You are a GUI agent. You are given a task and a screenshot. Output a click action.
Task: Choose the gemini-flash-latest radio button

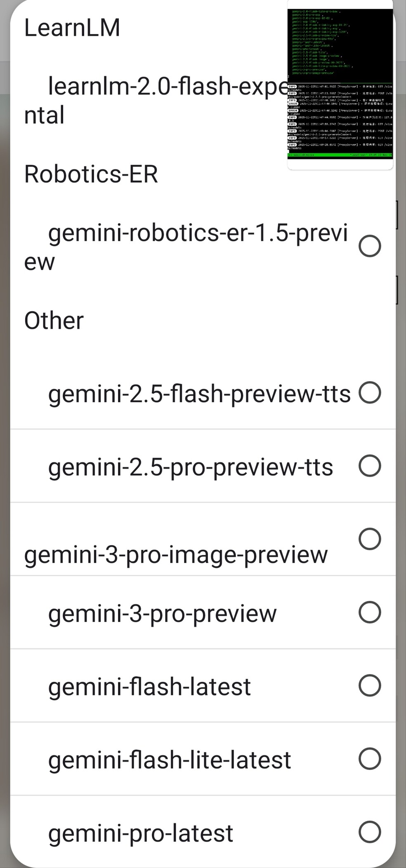[370, 685]
